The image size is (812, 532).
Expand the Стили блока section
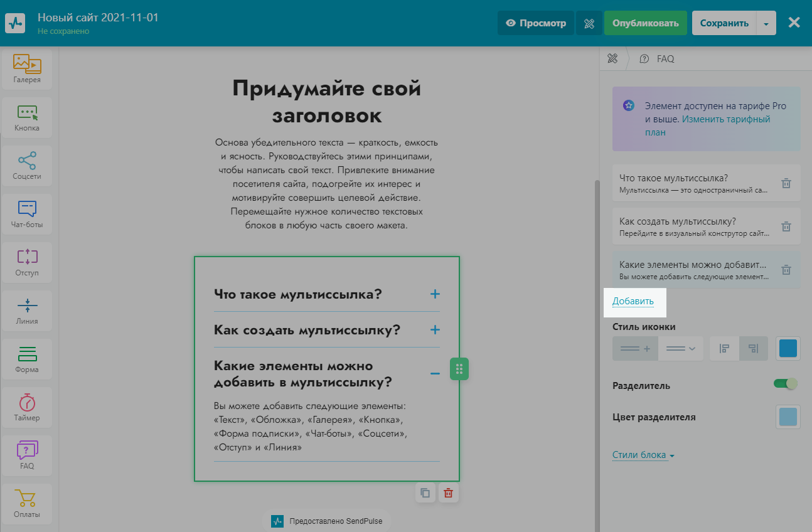point(643,455)
